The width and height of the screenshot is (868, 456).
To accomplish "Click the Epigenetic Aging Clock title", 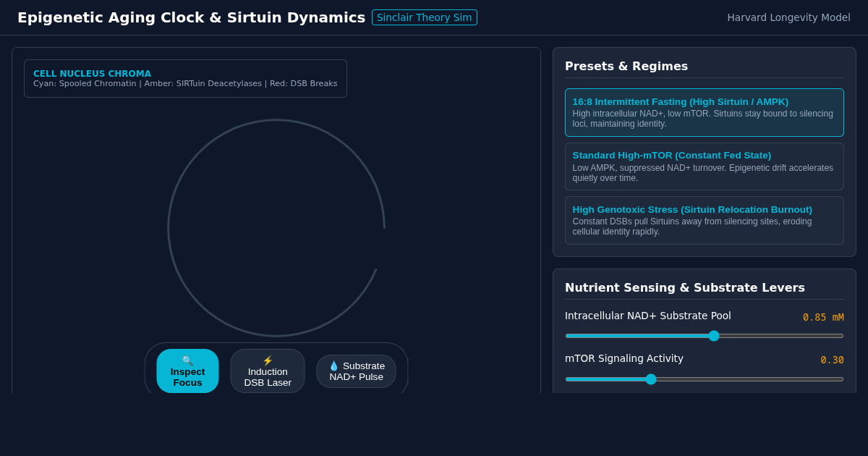I will coord(191,17).
